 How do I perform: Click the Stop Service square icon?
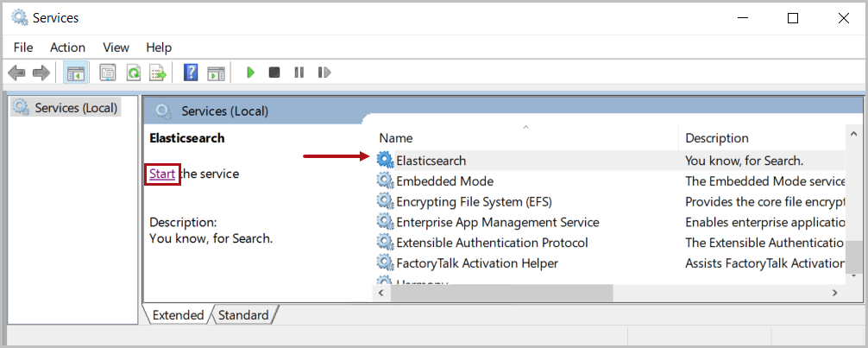(x=274, y=73)
